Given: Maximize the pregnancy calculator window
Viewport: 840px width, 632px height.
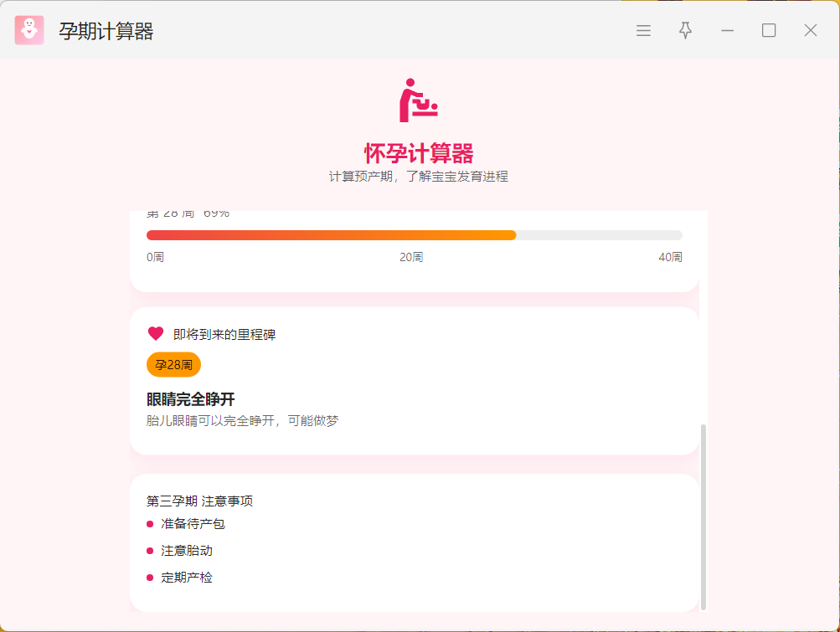Looking at the screenshot, I should [769, 31].
